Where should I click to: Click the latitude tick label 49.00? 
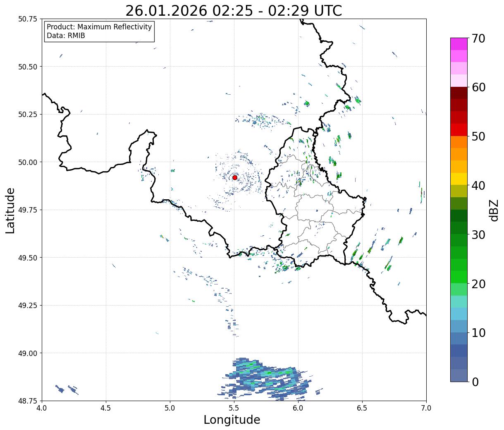point(28,353)
